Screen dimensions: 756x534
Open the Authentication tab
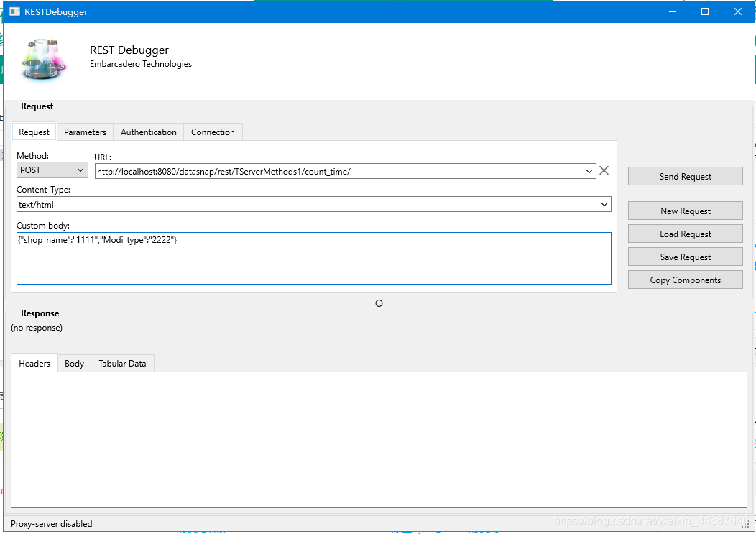point(148,132)
